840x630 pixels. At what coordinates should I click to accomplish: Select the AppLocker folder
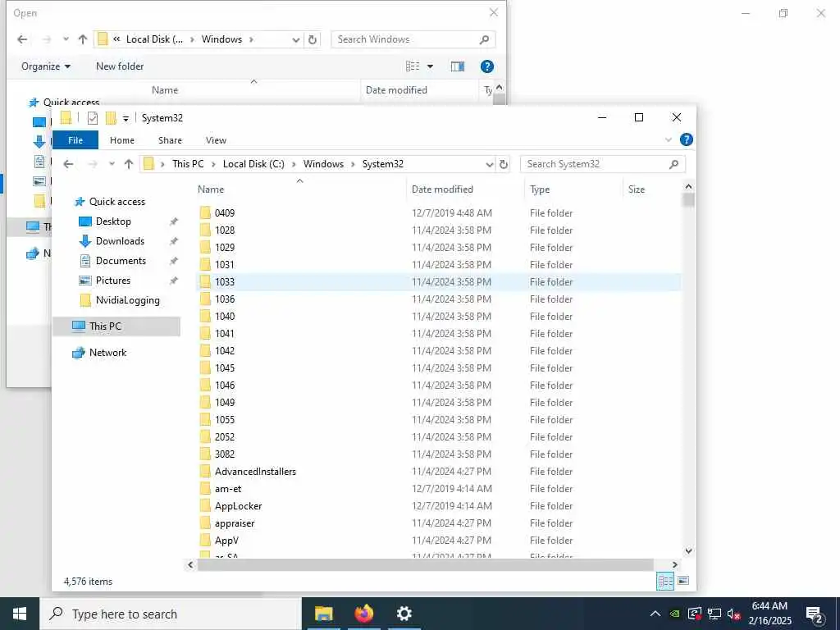pyautogui.click(x=239, y=505)
